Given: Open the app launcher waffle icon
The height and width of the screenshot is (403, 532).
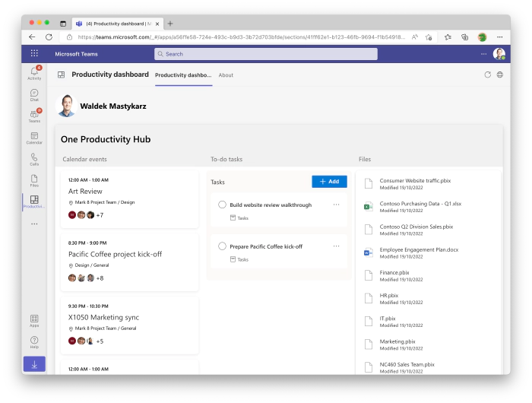Looking at the screenshot, I should pyautogui.click(x=34, y=53).
